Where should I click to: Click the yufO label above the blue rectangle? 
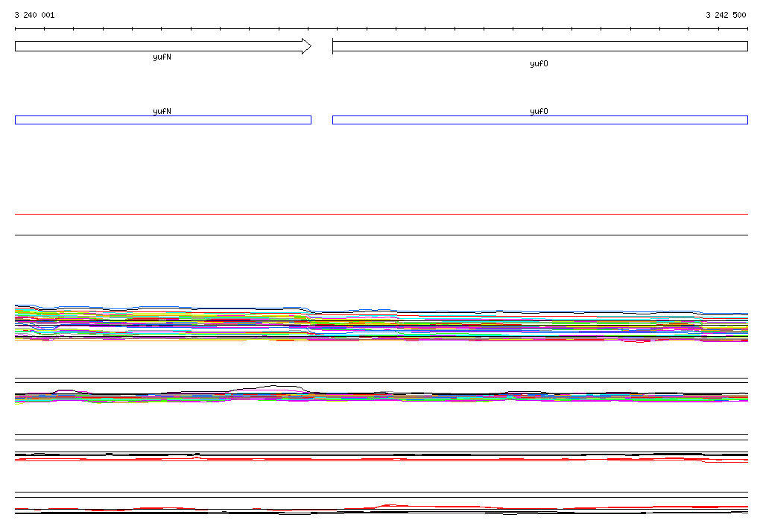[539, 112]
